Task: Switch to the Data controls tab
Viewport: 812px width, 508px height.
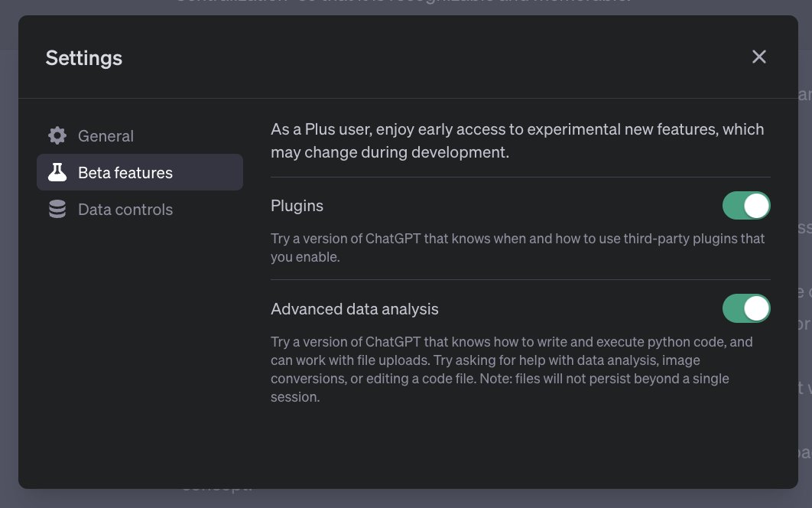Action: pyautogui.click(x=140, y=209)
